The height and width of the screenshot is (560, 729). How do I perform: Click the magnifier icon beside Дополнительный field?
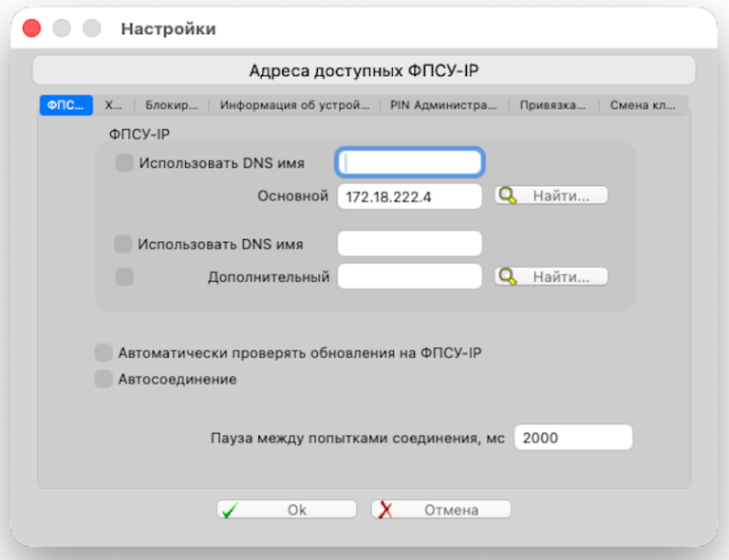pyautogui.click(x=507, y=276)
